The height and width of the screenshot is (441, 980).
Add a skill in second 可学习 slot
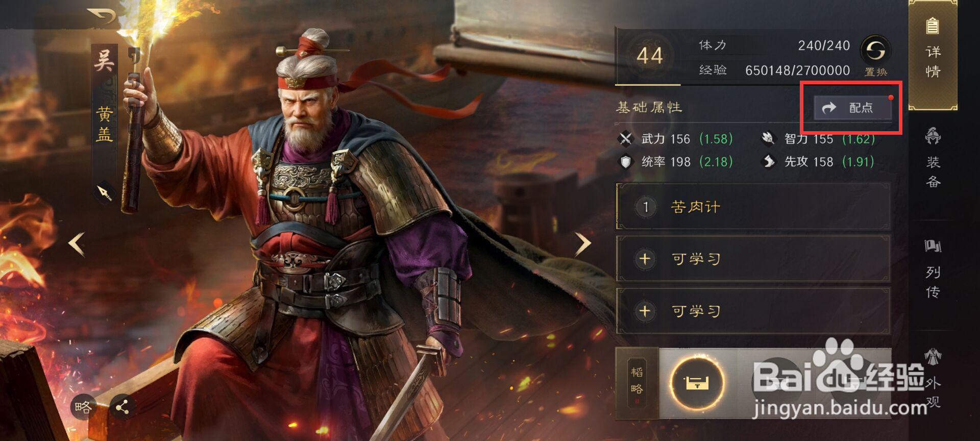pos(753,311)
